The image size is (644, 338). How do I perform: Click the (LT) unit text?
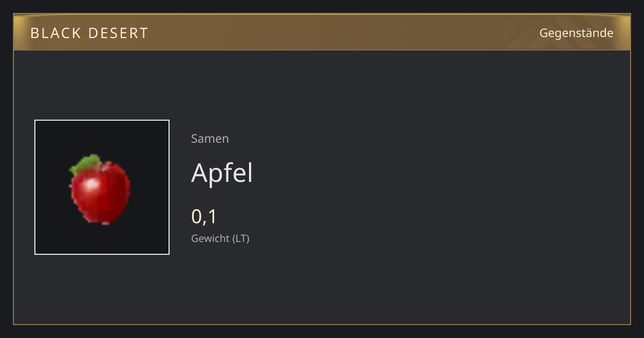(x=241, y=238)
